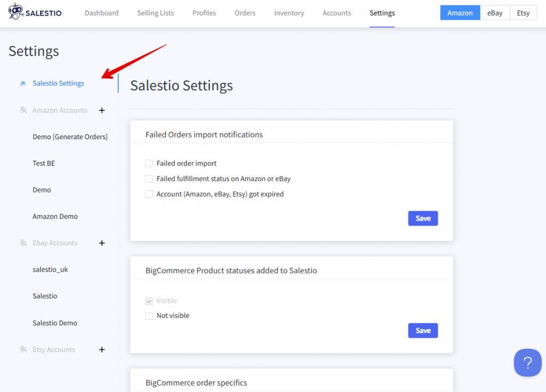This screenshot has width=546, height=392.
Task: Open the help question mark bubble
Action: [x=527, y=363]
